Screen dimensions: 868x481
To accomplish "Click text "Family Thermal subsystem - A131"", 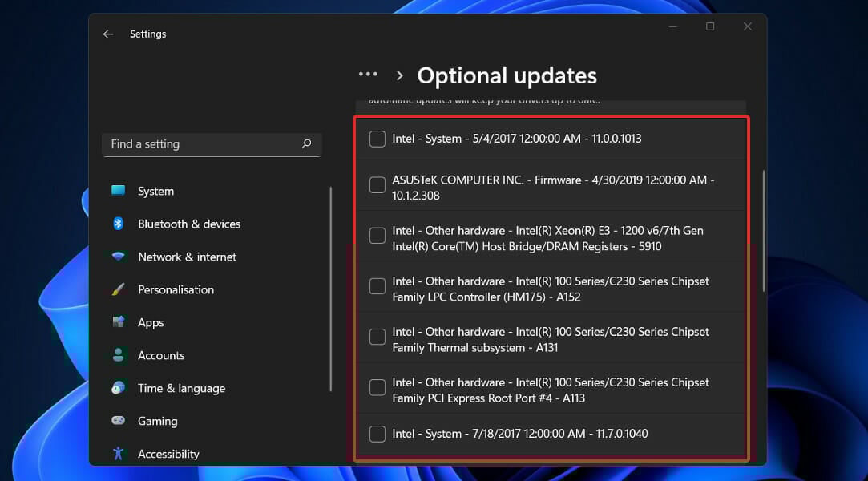I will pos(475,348).
